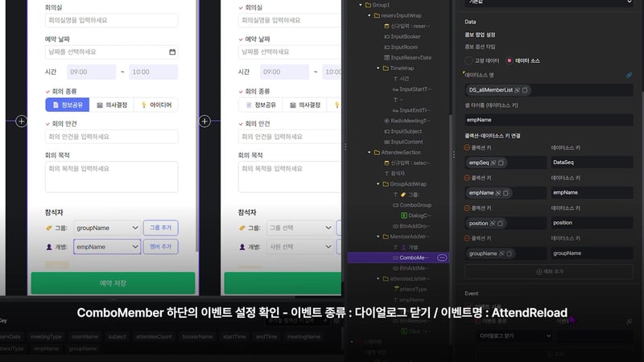Click copy icon on empSeq chip
644x362 pixels.
click(x=501, y=163)
